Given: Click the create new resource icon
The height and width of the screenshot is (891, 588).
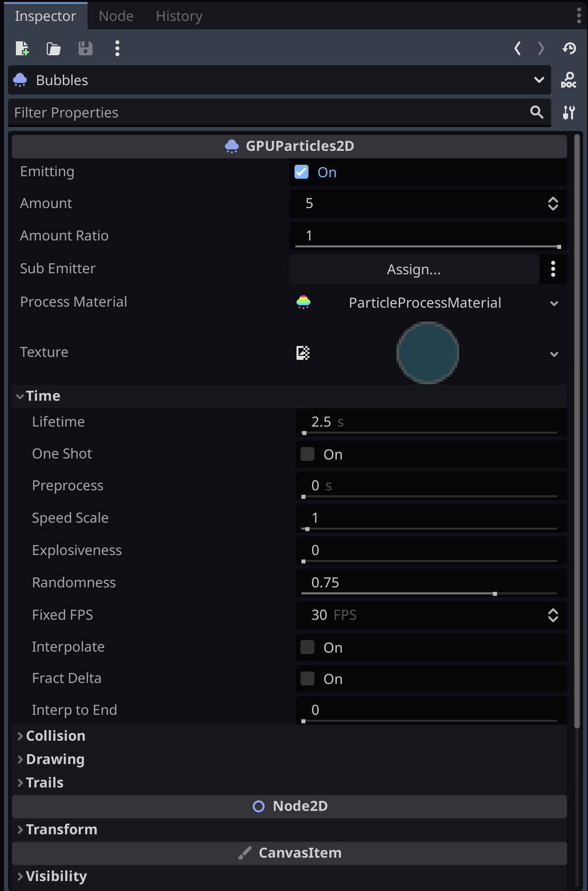Looking at the screenshot, I should [x=22, y=48].
